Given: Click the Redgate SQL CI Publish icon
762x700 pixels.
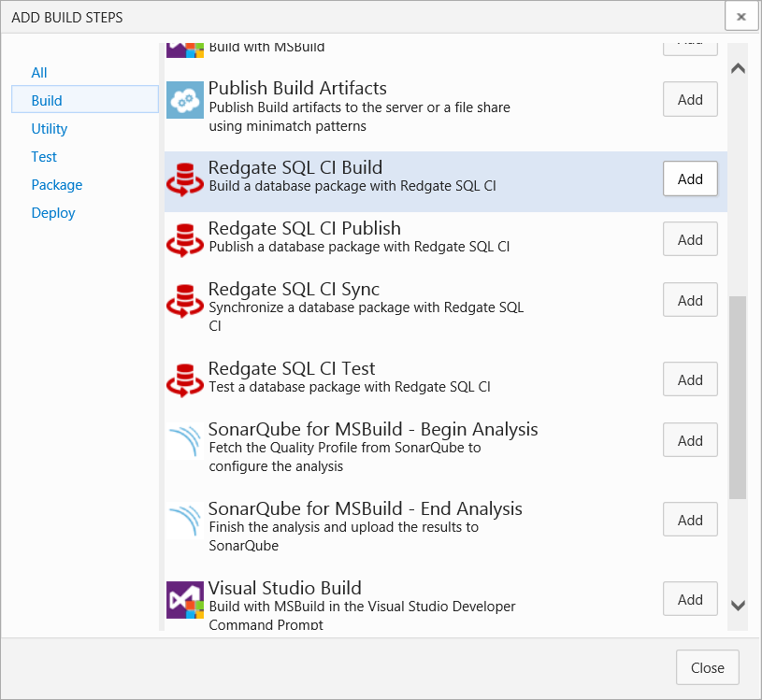Looking at the screenshot, I should [185, 240].
